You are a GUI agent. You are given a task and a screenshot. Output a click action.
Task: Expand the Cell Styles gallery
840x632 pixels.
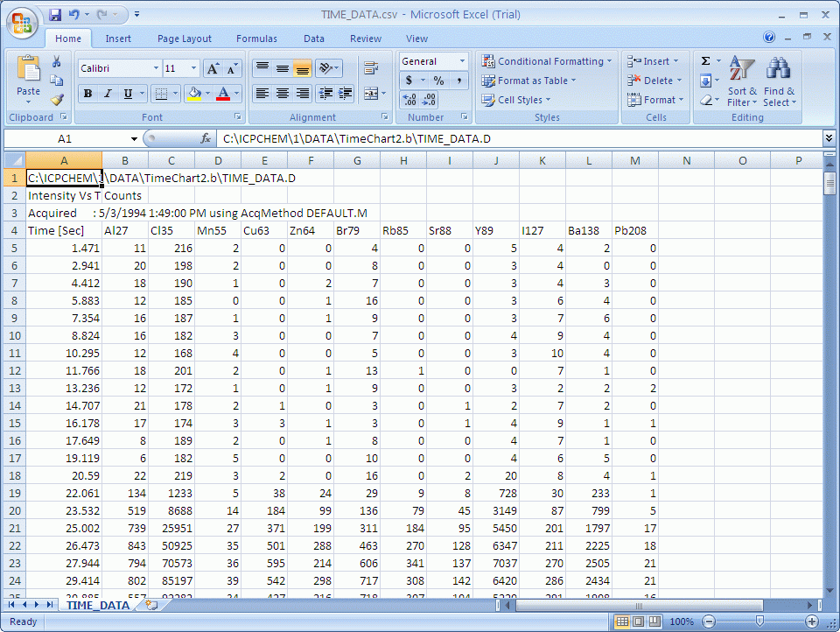coord(516,100)
